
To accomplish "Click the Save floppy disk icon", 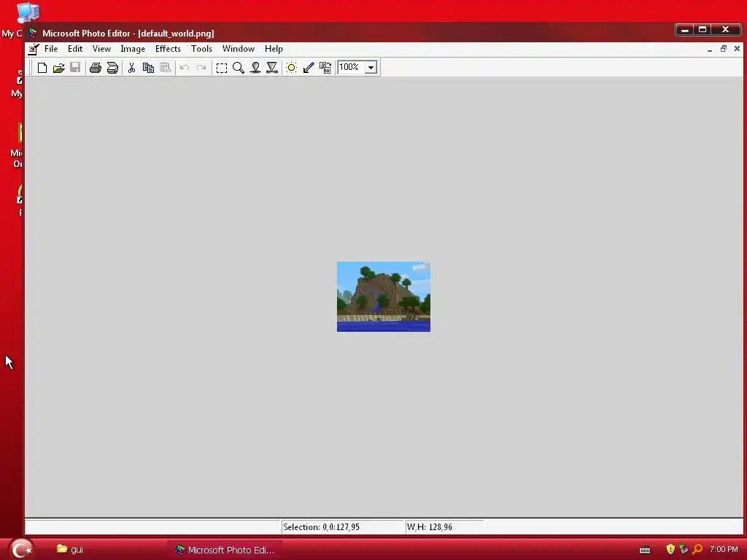I will pos(75,68).
